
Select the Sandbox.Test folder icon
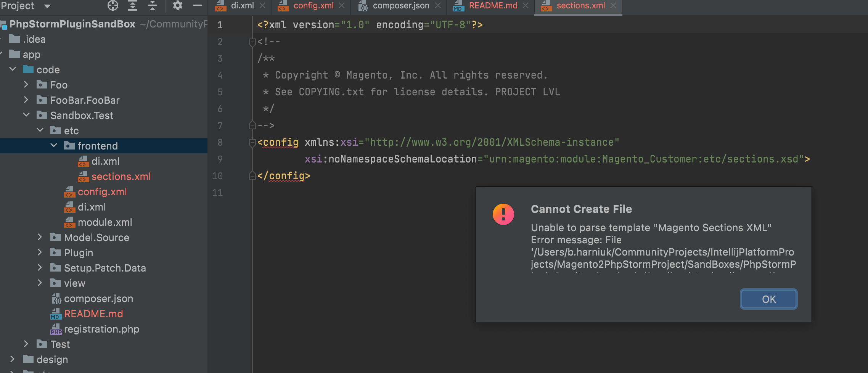click(x=42, y=115)
